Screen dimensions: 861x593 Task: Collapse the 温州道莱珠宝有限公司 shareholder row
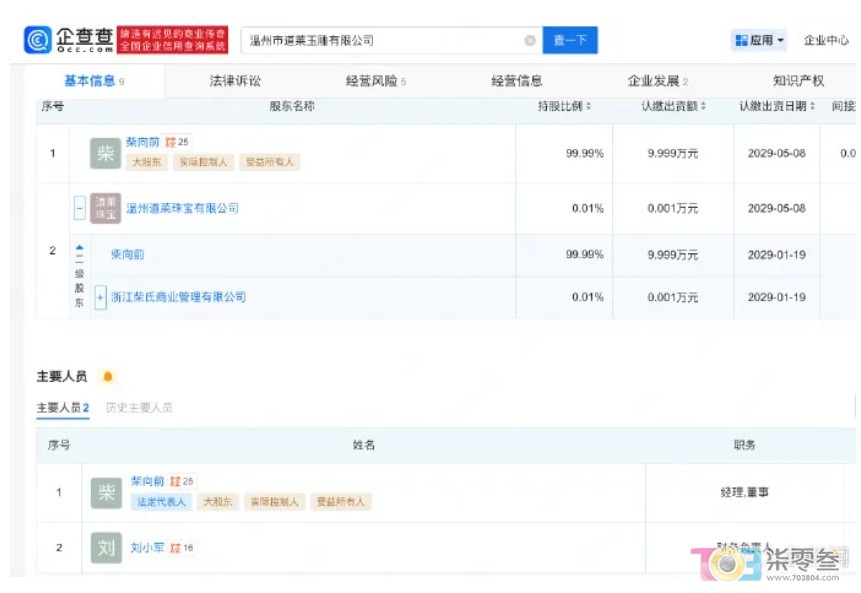[80, 208]
